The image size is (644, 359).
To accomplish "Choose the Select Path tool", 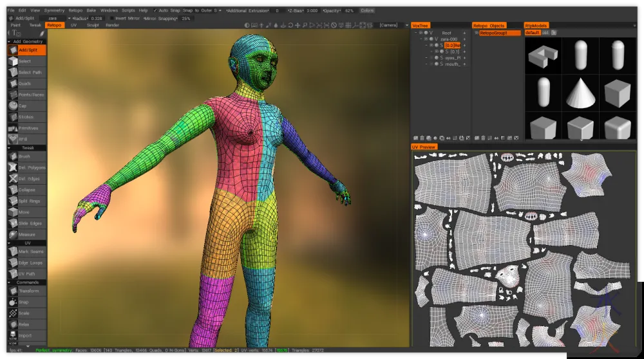I will point(26,72).
